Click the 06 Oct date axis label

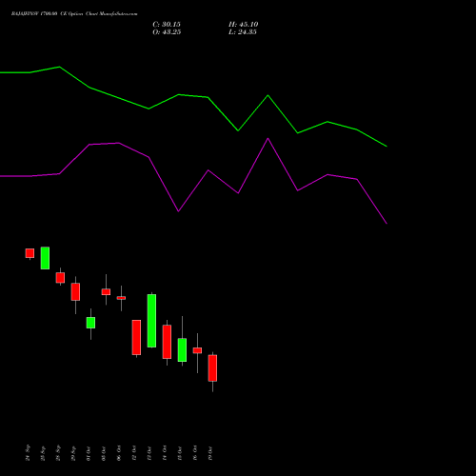coord(119,453)
